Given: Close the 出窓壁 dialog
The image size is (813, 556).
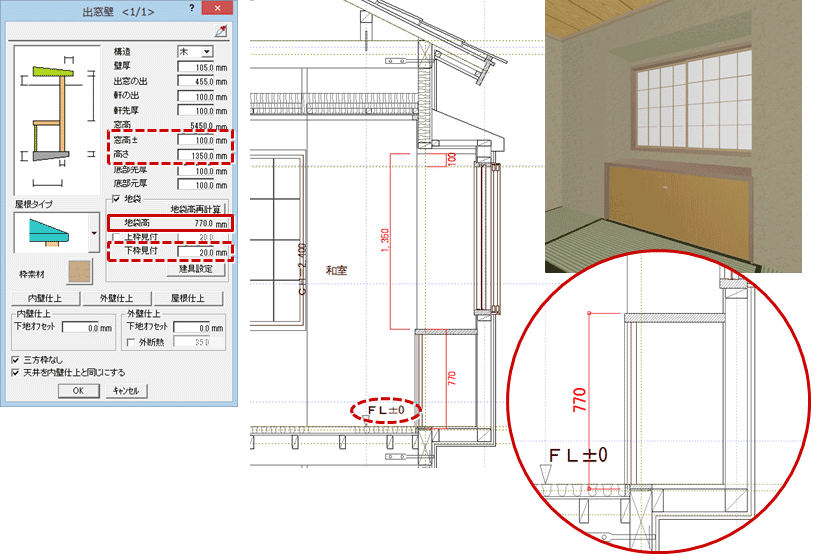Looking at the screenshot, I should pos(218,8).
